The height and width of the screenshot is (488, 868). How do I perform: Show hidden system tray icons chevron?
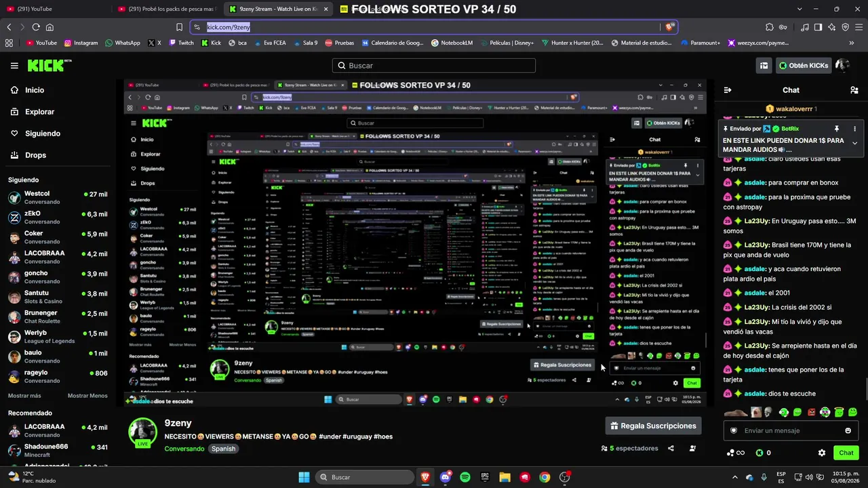point(736,477)
